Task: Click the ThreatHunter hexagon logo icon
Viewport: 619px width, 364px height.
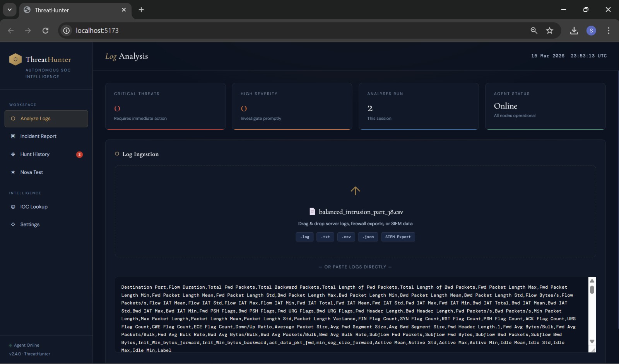Action: [x=15, y=59]
